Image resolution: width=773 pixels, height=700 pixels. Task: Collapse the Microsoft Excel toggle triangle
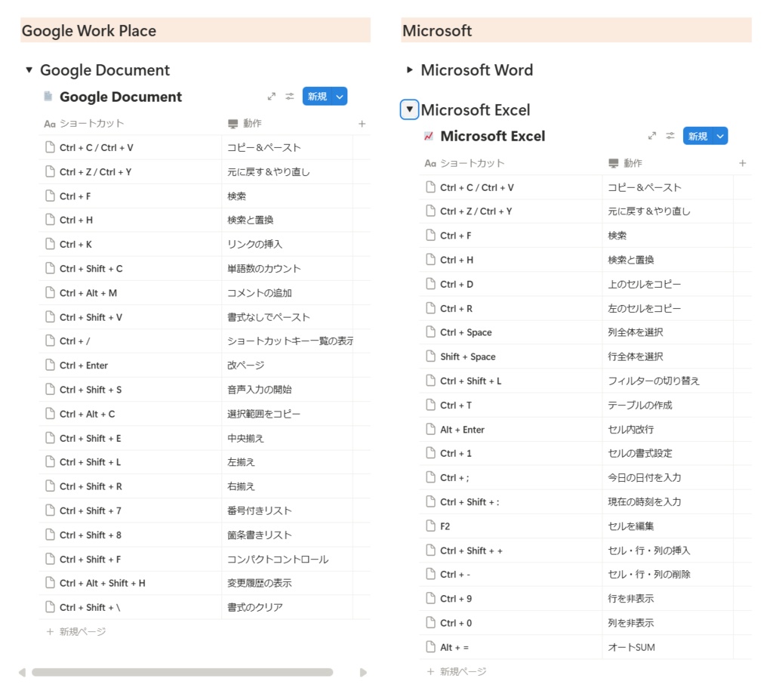tap(408, 109)
